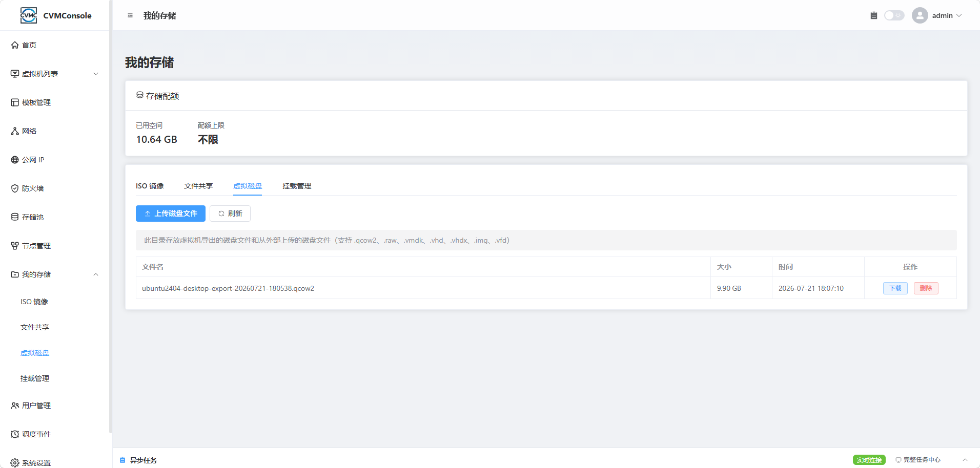Collapse the 我的存储 submenu chevron
Viewport: 980px width, 468px height.
pos(96,274)
